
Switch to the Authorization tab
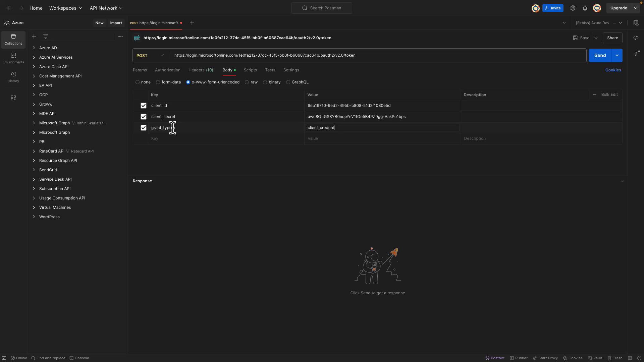click(x=167, y=70)
